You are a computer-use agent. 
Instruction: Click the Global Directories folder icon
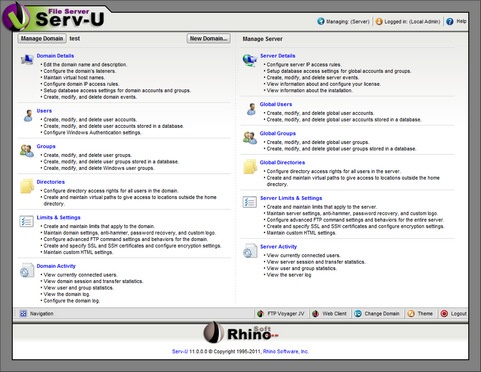coord(250,167)
